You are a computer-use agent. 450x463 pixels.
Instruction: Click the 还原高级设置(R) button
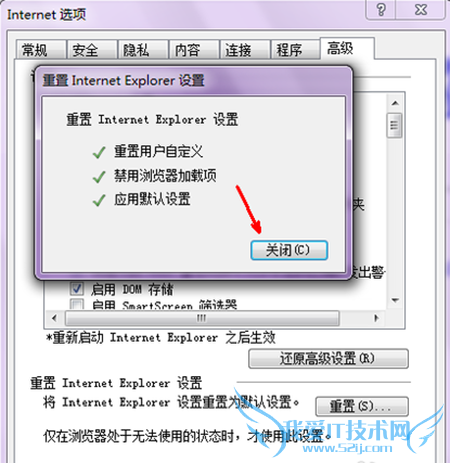(328, 359)
